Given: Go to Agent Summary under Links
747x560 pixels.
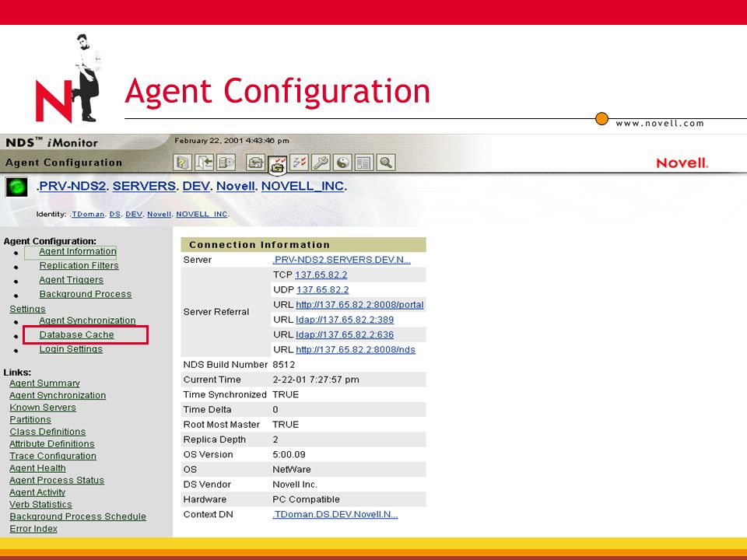Looking at the screenshot, I should [x=45, y=383].
